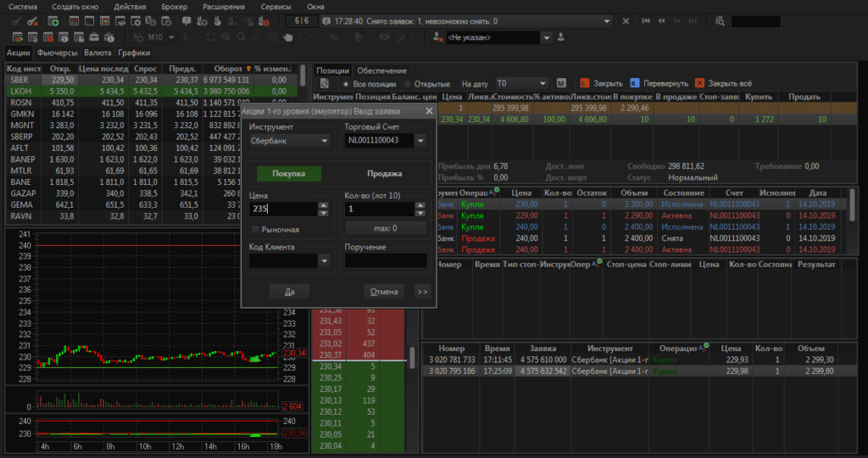868x458 pixels.
Task: Click the red X Закрыть всё icon
Action: point(699,83)
